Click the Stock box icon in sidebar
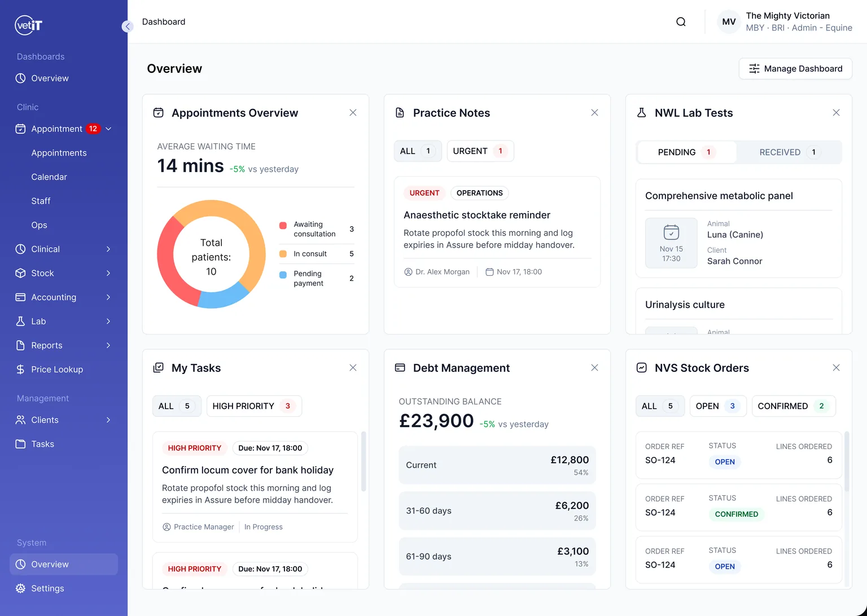The width and height of the screenshot is (867, 616). click(x=20, y=273)
